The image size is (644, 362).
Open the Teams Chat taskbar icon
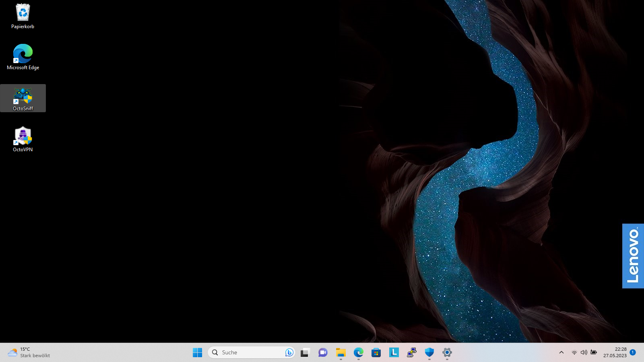(x=323, y=353)
